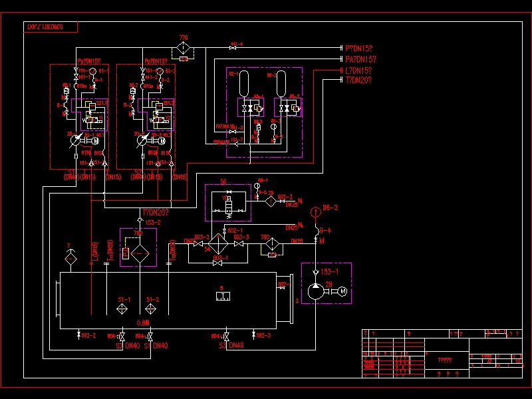The image size is (532, 399).
Task: Click the P?DN15? port label
Action: pyautogui.click(x=358, y=49)
